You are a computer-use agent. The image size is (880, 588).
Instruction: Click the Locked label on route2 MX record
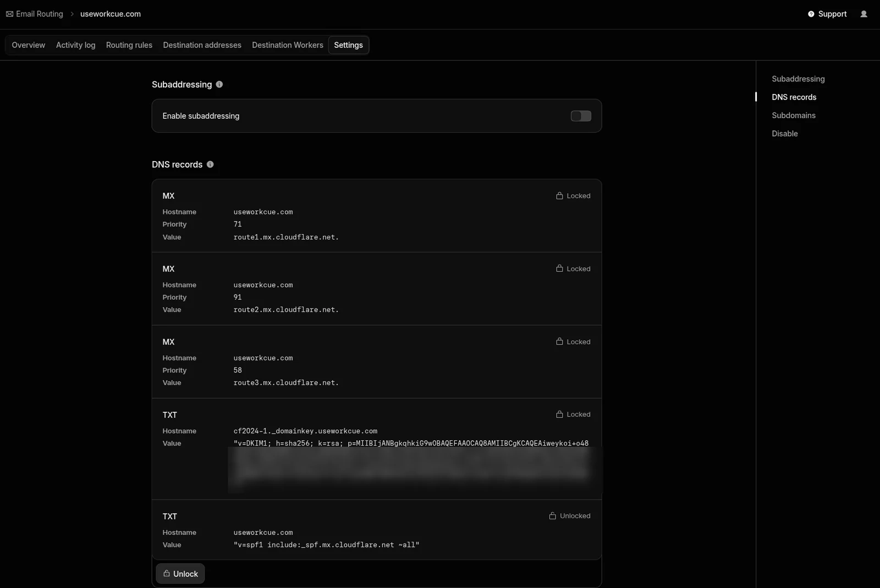(x=579, y=269)
